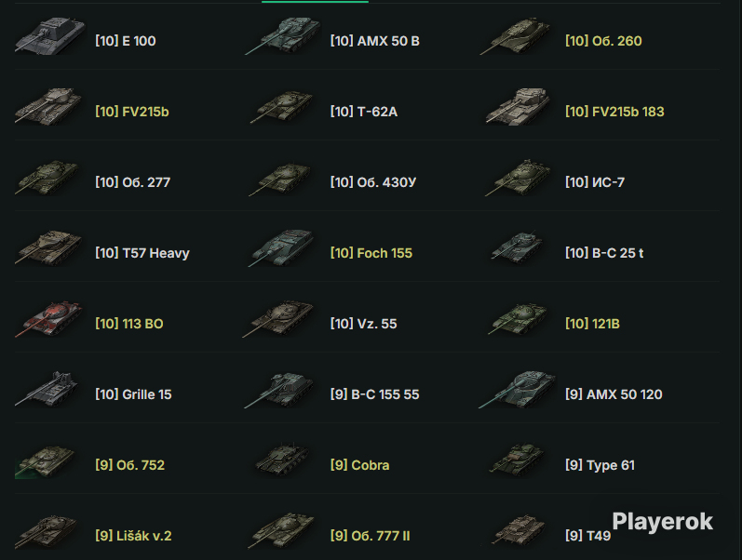Select the [10] Об. 277 entry
Image resolution: width=742 pixels, height=560 pixels.
(x=132, y=182)
